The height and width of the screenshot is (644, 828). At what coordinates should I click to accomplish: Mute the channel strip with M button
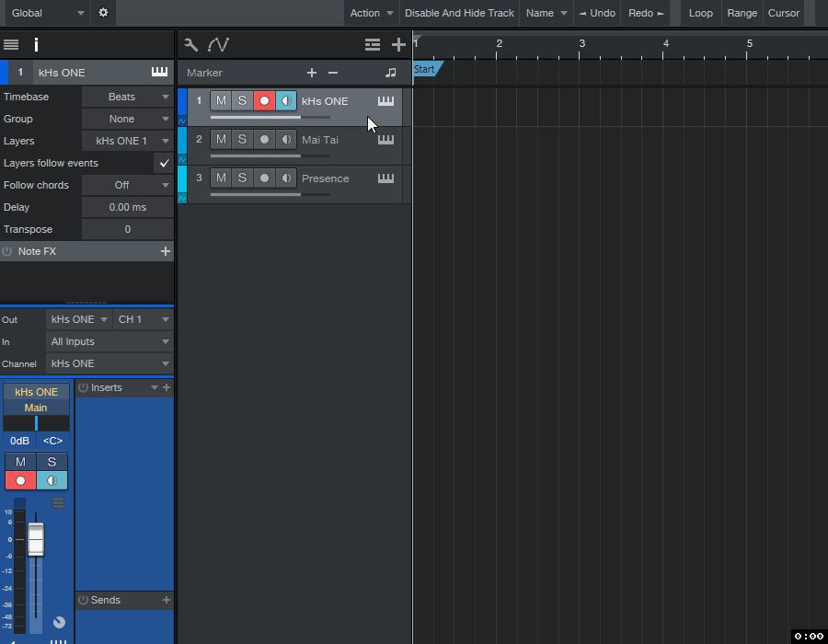pos(20,462)
